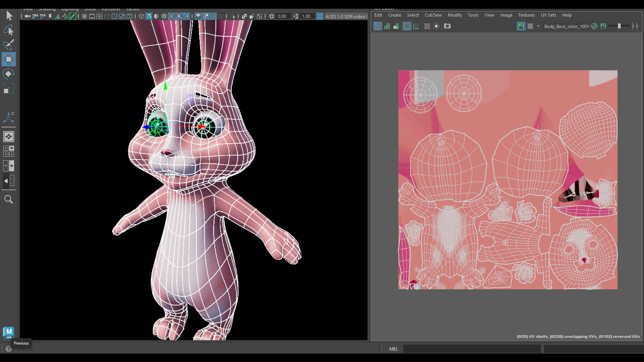The image size is (644, 362).
Task: Open the UV Editor Image menu
Action: (506, 15)
